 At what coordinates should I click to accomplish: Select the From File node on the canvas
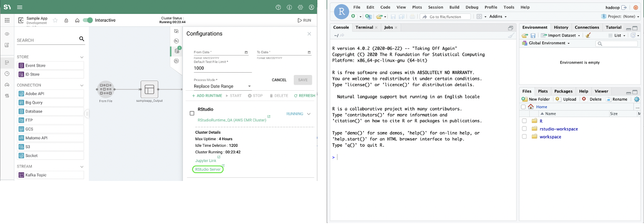click(105, 89)
